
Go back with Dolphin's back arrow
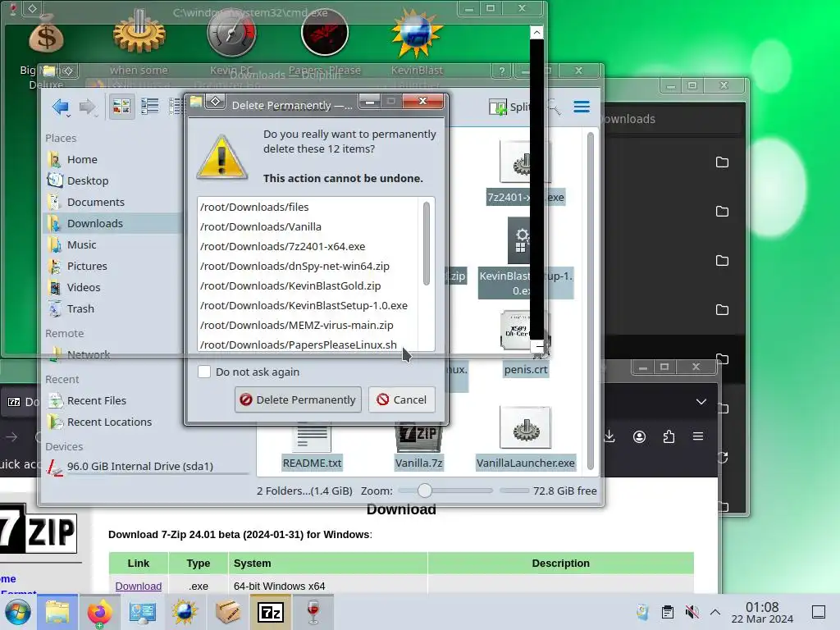point(61,107)
